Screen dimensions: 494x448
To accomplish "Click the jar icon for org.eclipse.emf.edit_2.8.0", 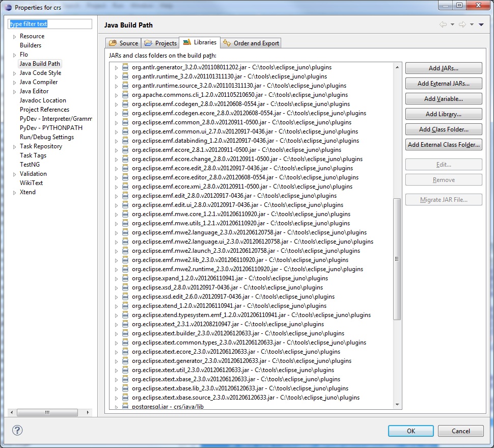I will click(125, 196).
